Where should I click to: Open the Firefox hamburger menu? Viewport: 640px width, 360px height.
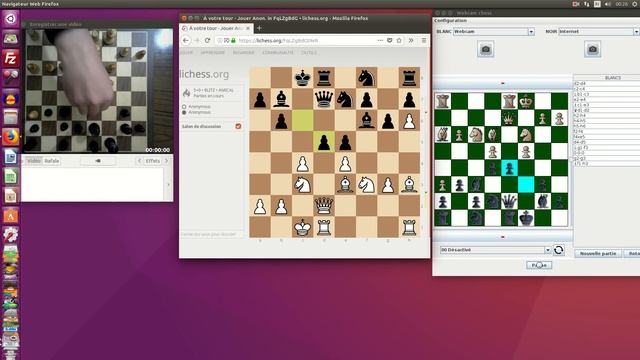[424, 40]
